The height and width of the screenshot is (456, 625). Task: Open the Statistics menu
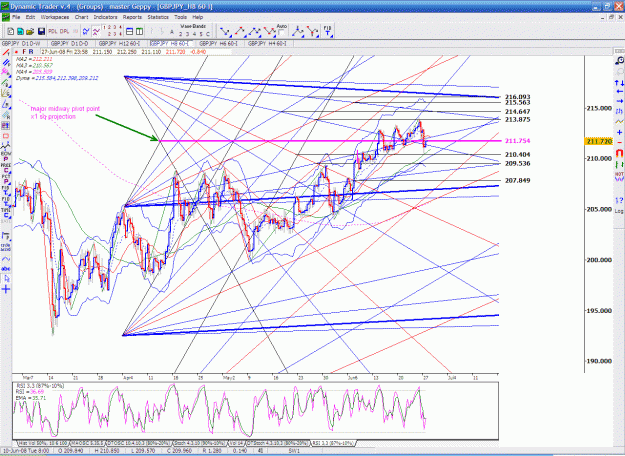pos(158,17)
